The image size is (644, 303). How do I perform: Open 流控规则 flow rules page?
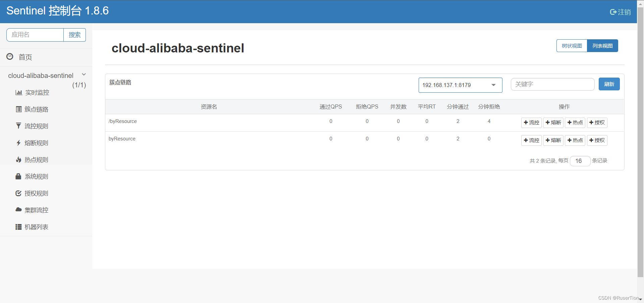pyautogui.click(x=37, y=126)
